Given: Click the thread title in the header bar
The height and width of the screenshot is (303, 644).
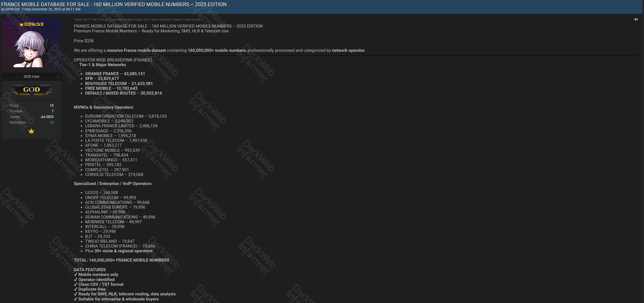Looking at the screenshot, I should [114, 5].
